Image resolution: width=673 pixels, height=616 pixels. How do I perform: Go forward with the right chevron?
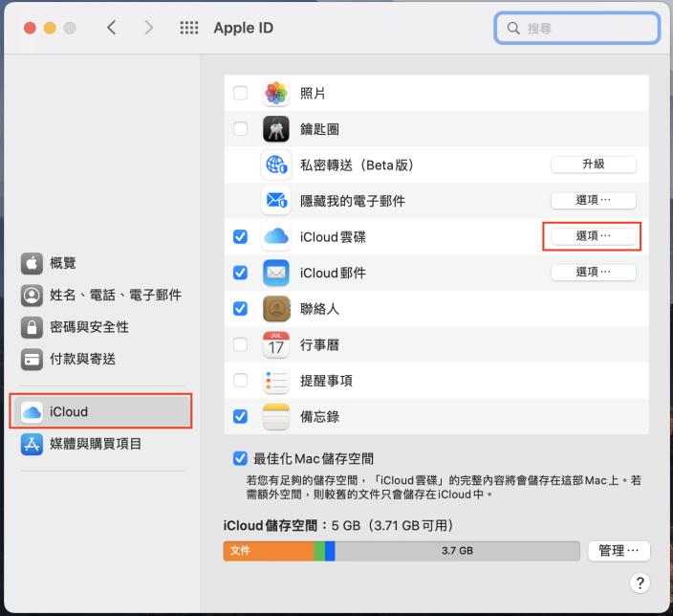pyautogui.click(x=148, y=28)
